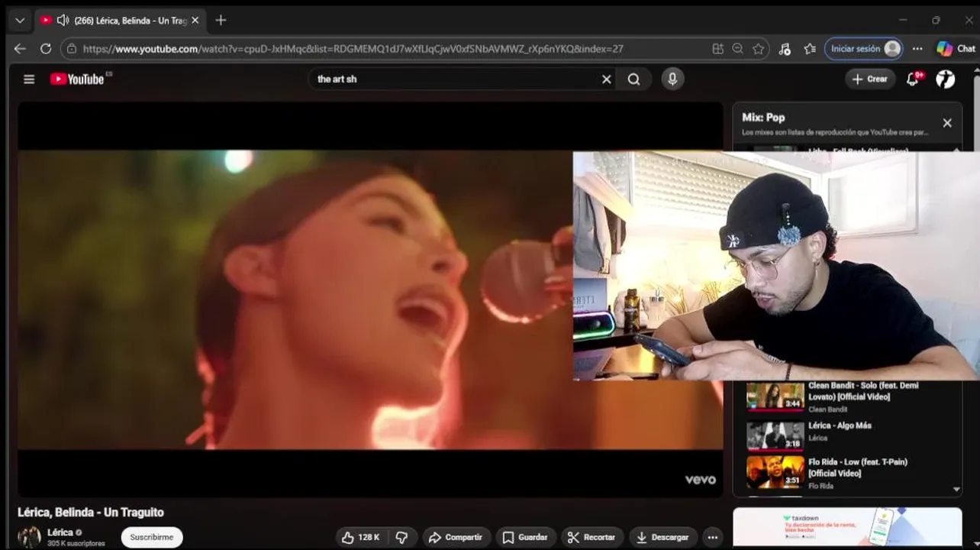Click the Lérica - Algo Más title
This screenshot has width=980, height=550.
[840, 425]
